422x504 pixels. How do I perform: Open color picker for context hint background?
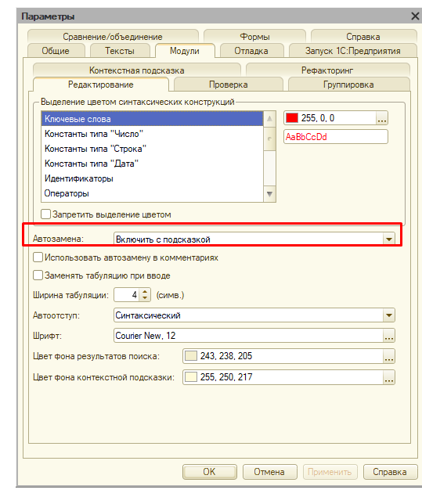point(389,377)
